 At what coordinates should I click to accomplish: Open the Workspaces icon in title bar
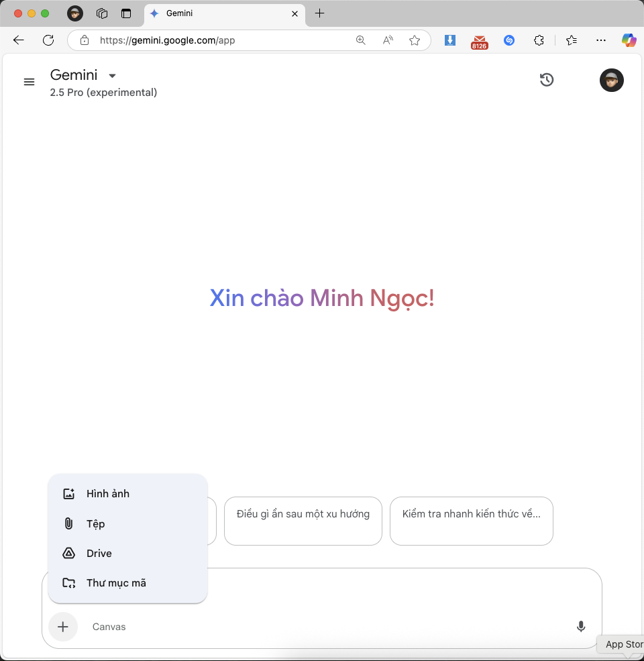(x=101, y=13)
